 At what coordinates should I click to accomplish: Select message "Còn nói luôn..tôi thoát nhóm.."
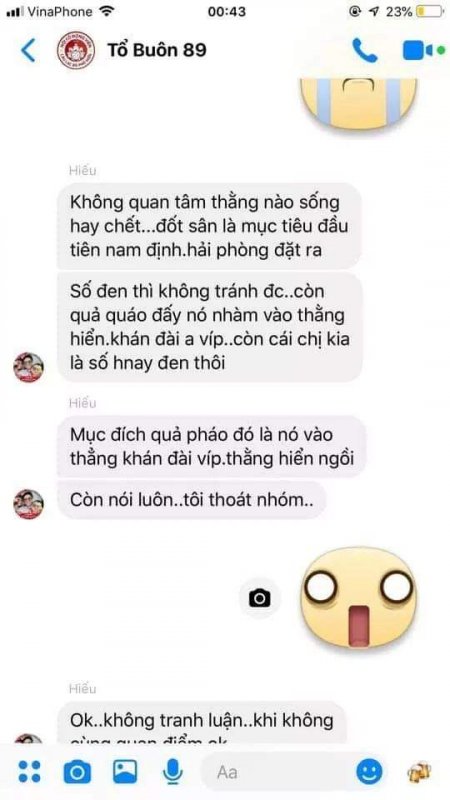(x=191, y=500)
